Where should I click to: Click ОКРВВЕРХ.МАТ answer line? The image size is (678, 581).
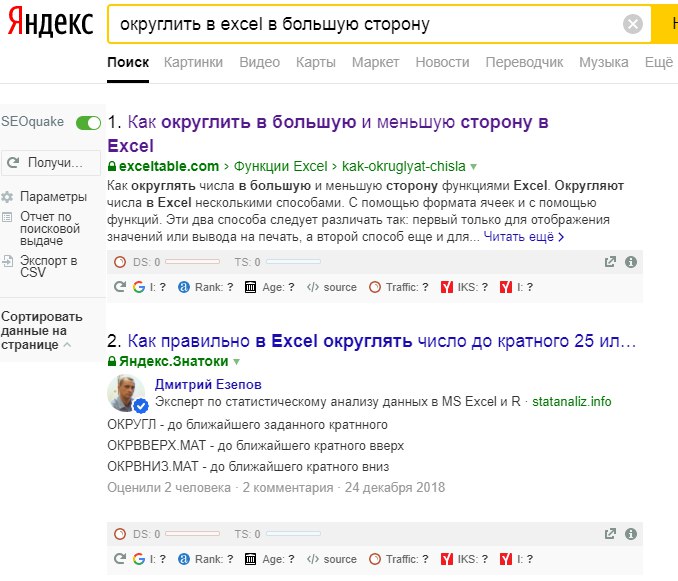[256, 446]
